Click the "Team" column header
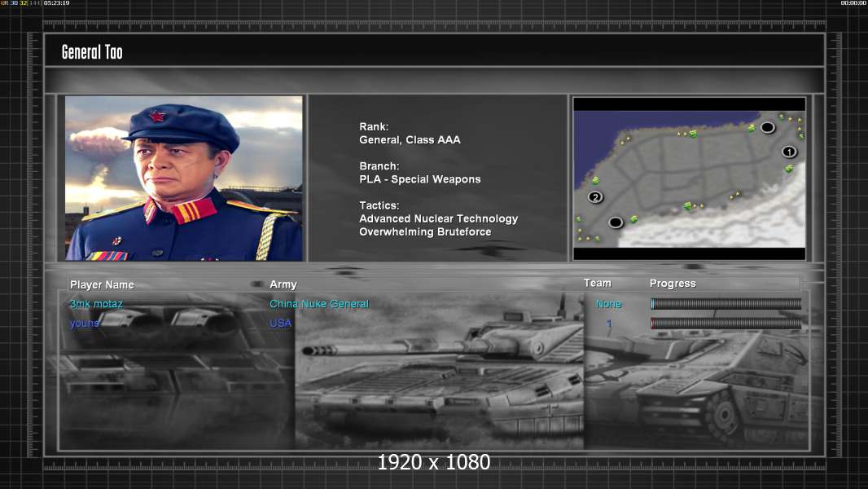The height and width of the screenshot is (489, 868). coord(598,283)
